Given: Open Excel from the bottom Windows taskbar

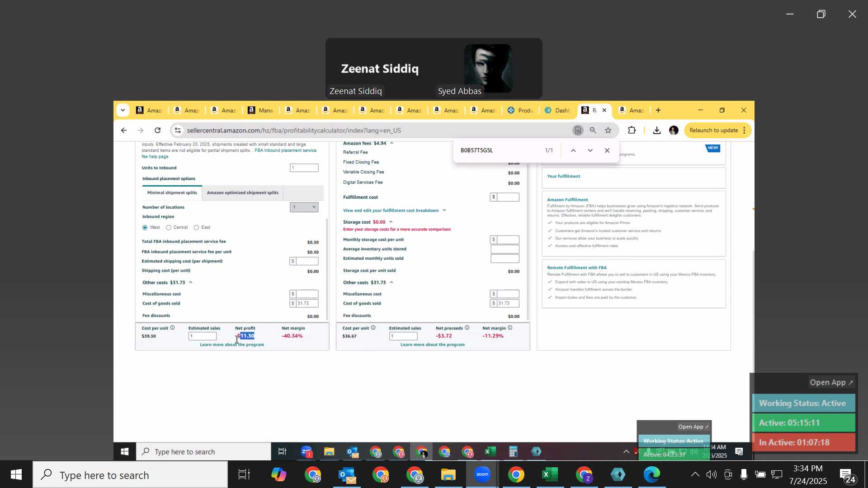Looking at the screenshot, I should pos(550,475).
